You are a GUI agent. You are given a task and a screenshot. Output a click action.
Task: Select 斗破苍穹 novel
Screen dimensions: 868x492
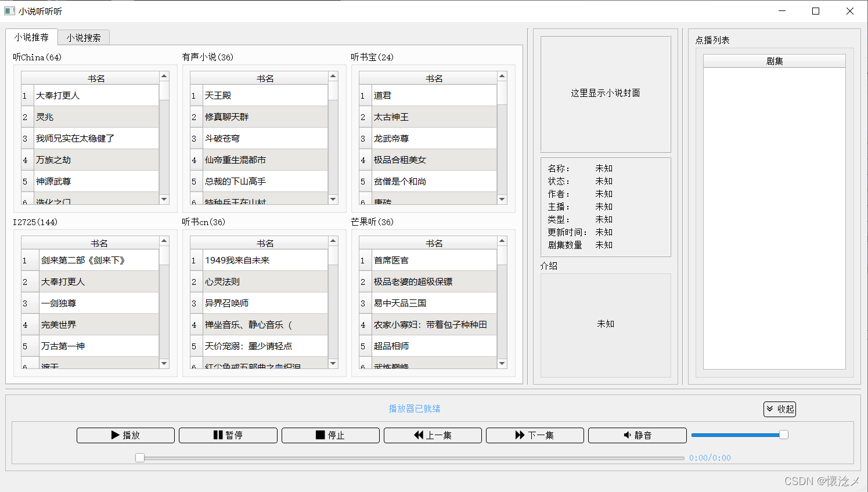point(265,138)
